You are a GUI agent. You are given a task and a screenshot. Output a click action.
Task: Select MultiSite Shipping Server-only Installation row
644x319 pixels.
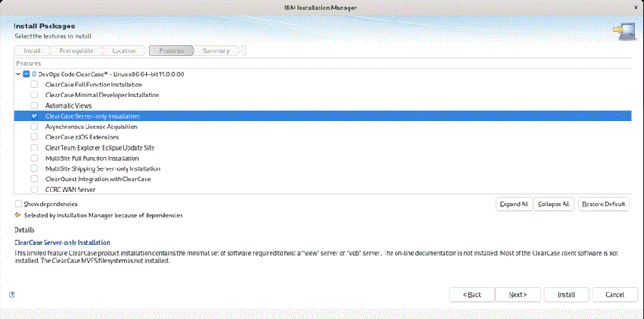322,168
